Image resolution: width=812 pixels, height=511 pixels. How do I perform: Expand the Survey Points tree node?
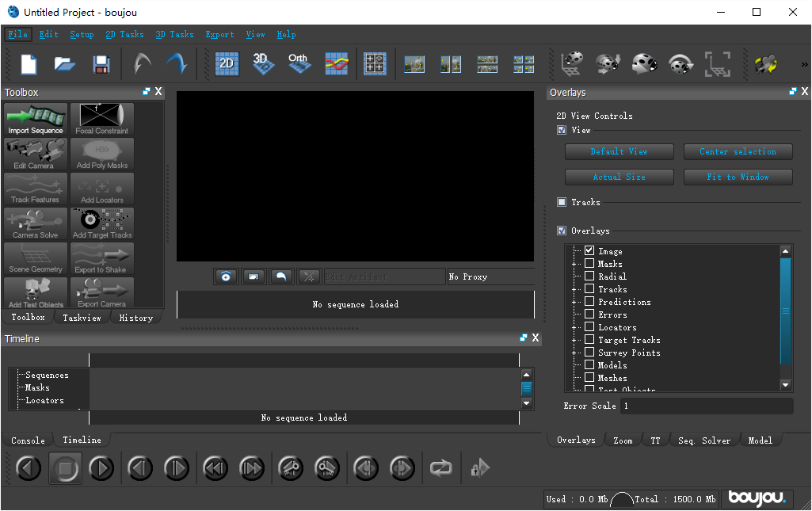[574, 353]
